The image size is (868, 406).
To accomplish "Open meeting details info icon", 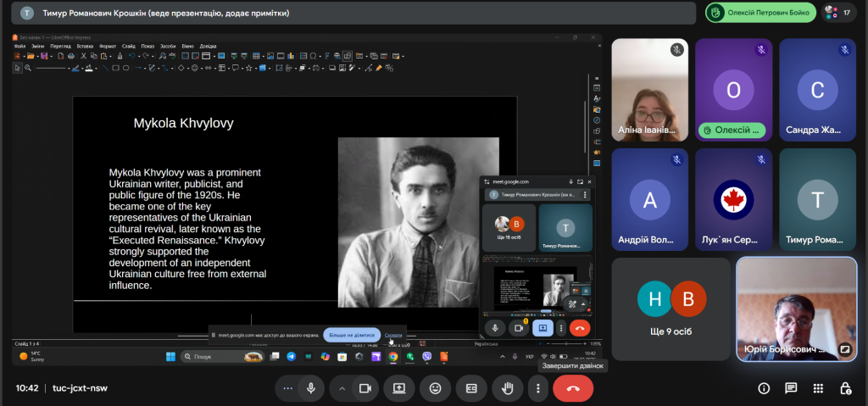I will [x=764, y=388].
